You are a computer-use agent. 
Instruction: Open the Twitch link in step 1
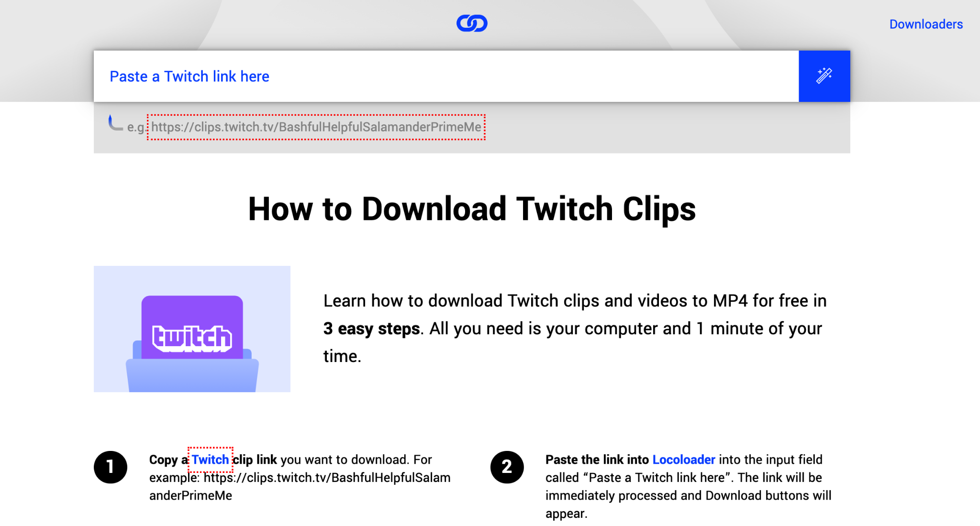tap(210, 460)
